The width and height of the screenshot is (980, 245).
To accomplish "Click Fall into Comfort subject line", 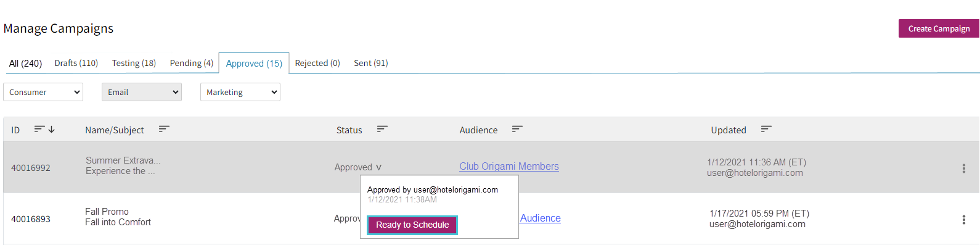I will coord(118,222).
